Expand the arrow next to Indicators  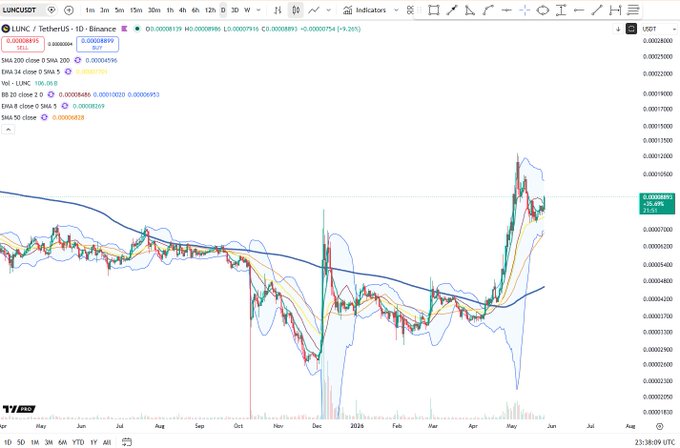click(x=396, y=10)
